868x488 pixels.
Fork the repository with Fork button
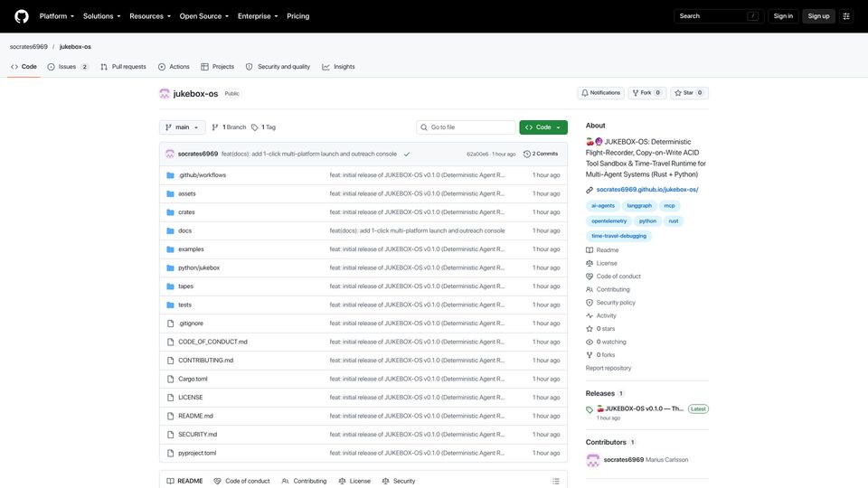(x=646, y=93)
